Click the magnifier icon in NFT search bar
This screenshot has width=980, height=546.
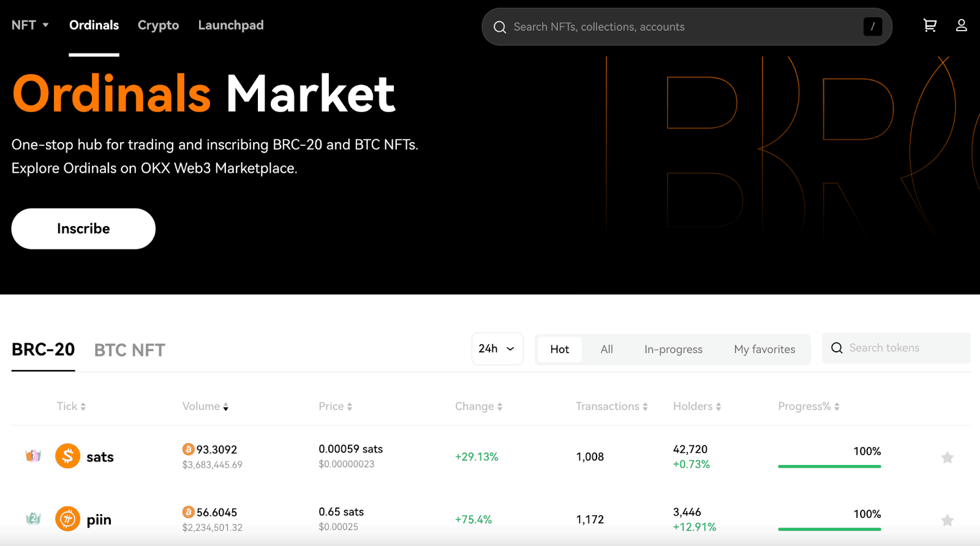pyautogui.click(x=500, y=27)
